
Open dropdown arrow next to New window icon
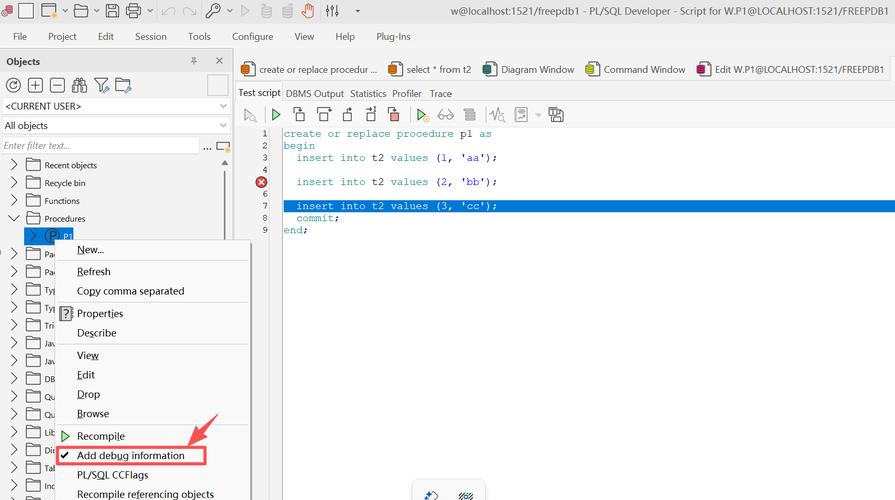click(64, 11)
